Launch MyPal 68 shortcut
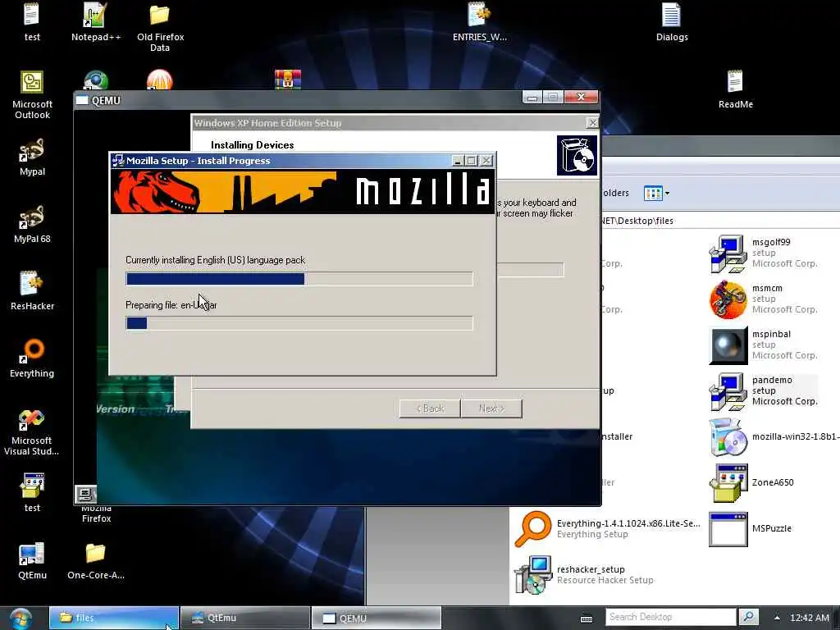Screen dimensions: 840x630 click(x=32, y=223)
